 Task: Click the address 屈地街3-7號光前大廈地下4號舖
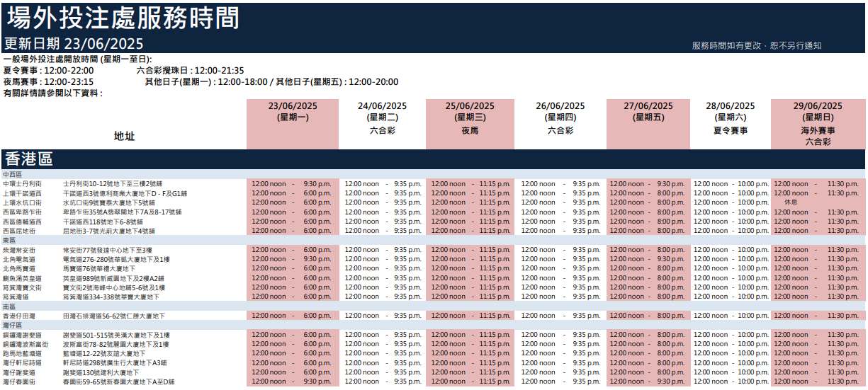click(109, 231)
